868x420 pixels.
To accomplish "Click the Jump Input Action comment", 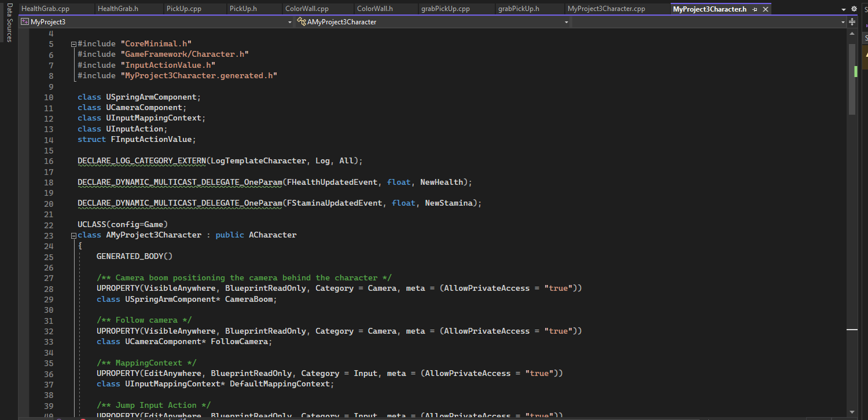I will pos(153,406).
